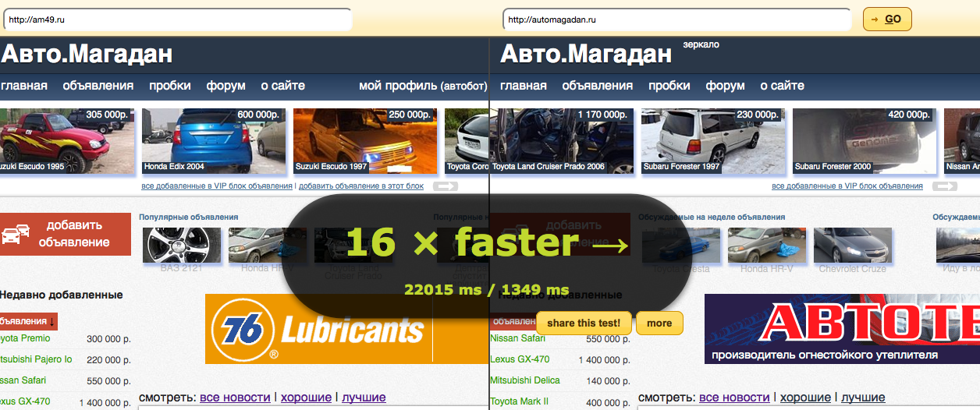This screenshot has height=410, width=980.
Task: Open Subaru Forester 2000 thumbnail
Action: [864, 141]
